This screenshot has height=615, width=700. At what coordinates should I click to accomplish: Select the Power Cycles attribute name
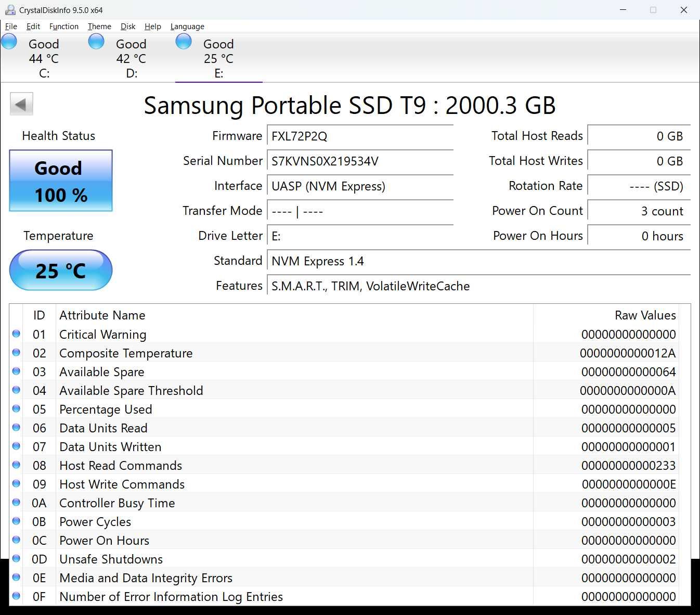[x=95, y=522]
